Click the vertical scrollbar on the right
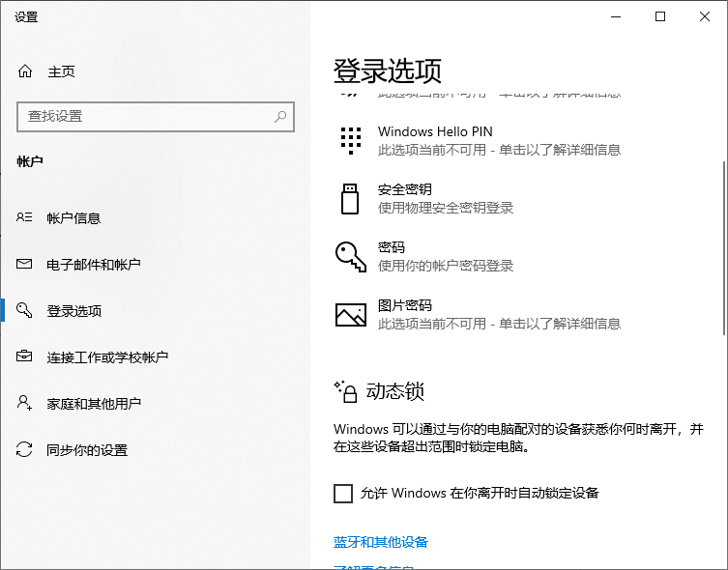728x570 pixels. point(722,248)
